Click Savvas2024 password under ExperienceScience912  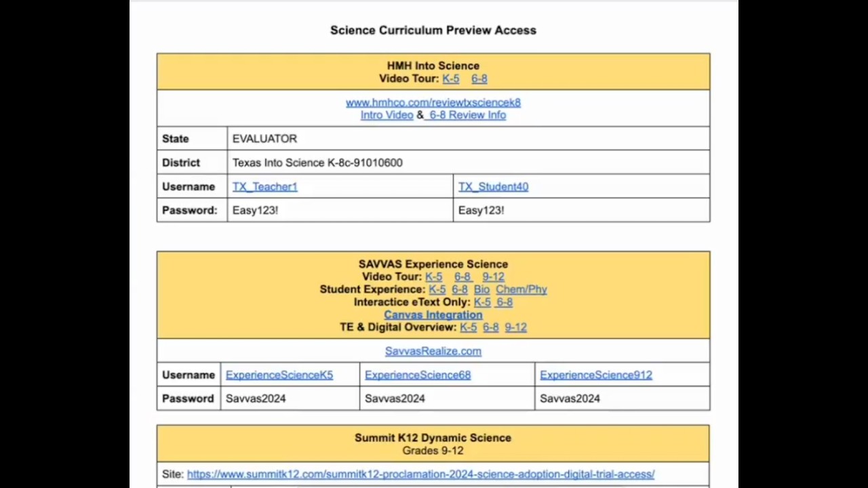click(x=570, y=399)
